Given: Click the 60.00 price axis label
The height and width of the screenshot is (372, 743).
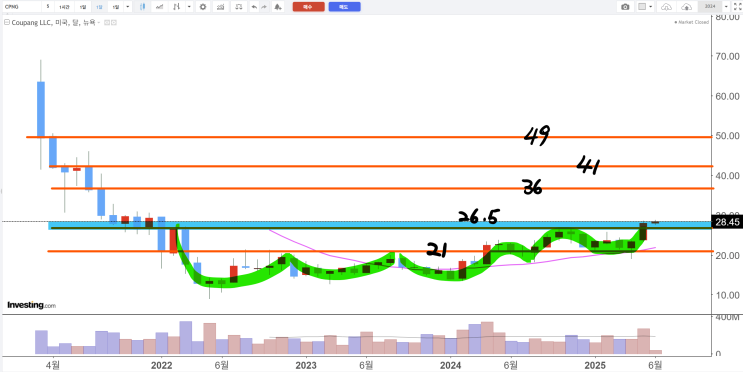Looking at the screenshot, I should [727, 96].
